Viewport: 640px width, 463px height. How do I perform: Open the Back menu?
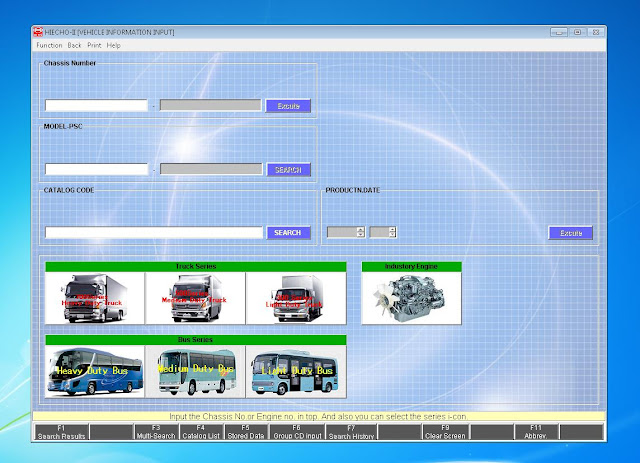74,45
